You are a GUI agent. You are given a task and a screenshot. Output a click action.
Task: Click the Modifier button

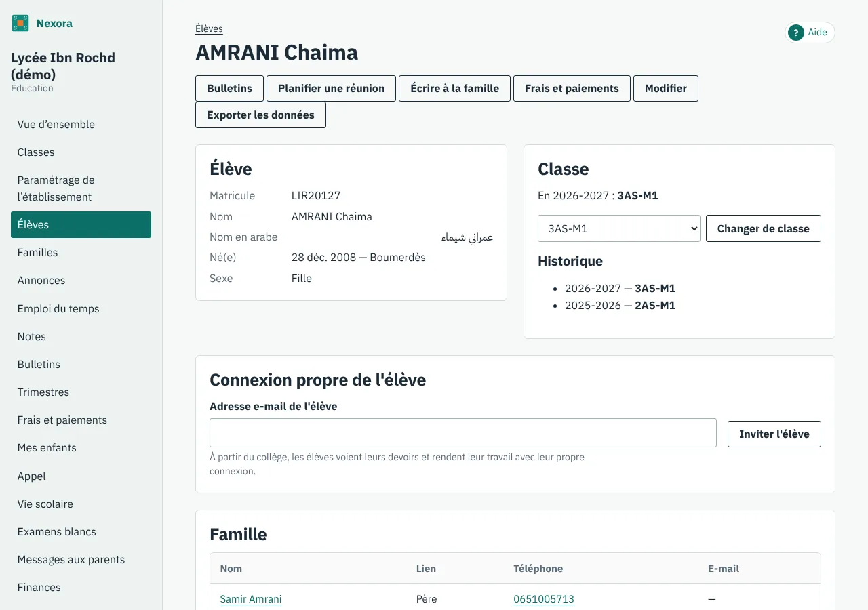click(665, 88)
